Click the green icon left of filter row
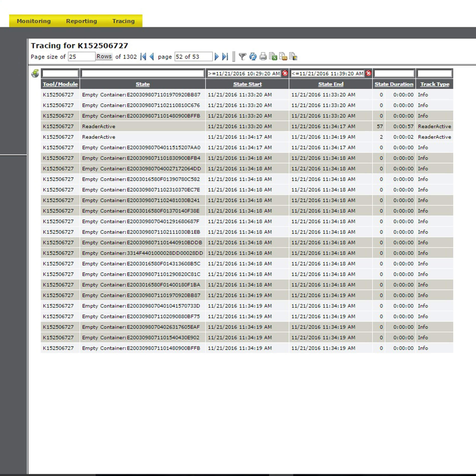This screenshot has height=476, width=476. 35,73
